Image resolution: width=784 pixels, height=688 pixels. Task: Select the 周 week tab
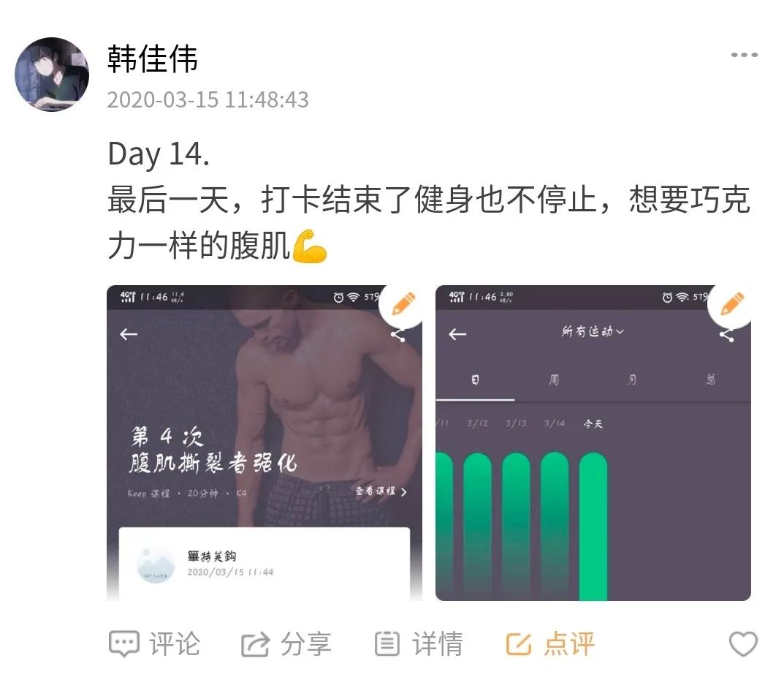point(554,380)
